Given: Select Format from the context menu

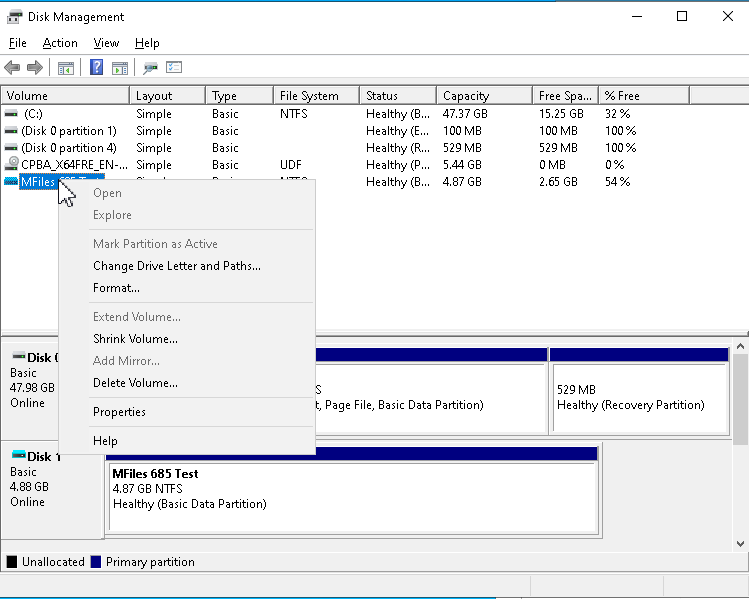Looking at the screenshot, I should click(x=116, y=288).
